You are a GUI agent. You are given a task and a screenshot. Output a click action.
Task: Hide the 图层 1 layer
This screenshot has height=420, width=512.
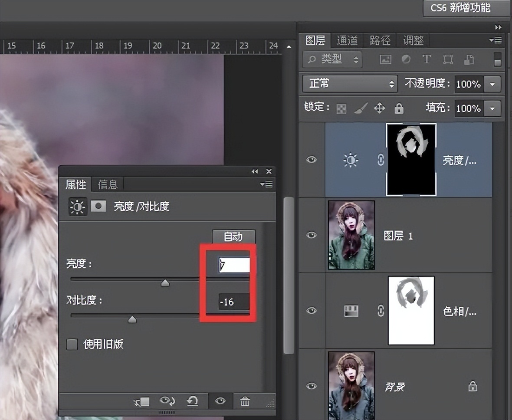pos(311,235)
